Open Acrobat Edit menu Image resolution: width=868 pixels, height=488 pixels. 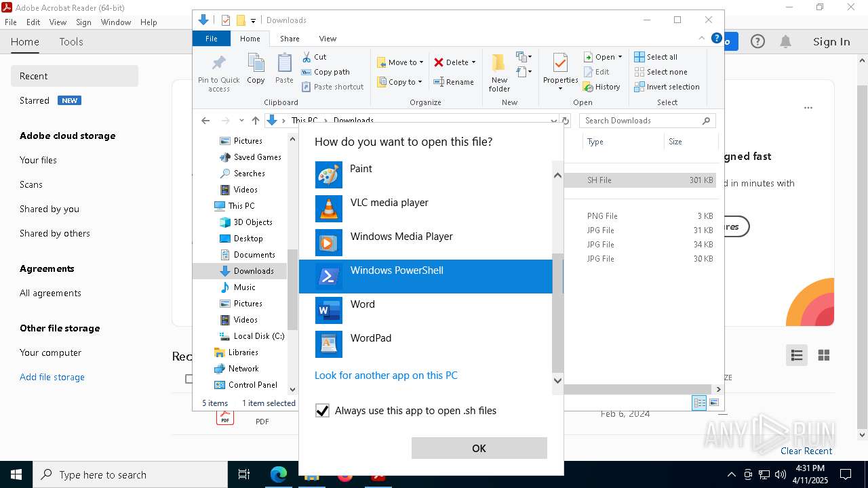point(33,22)
